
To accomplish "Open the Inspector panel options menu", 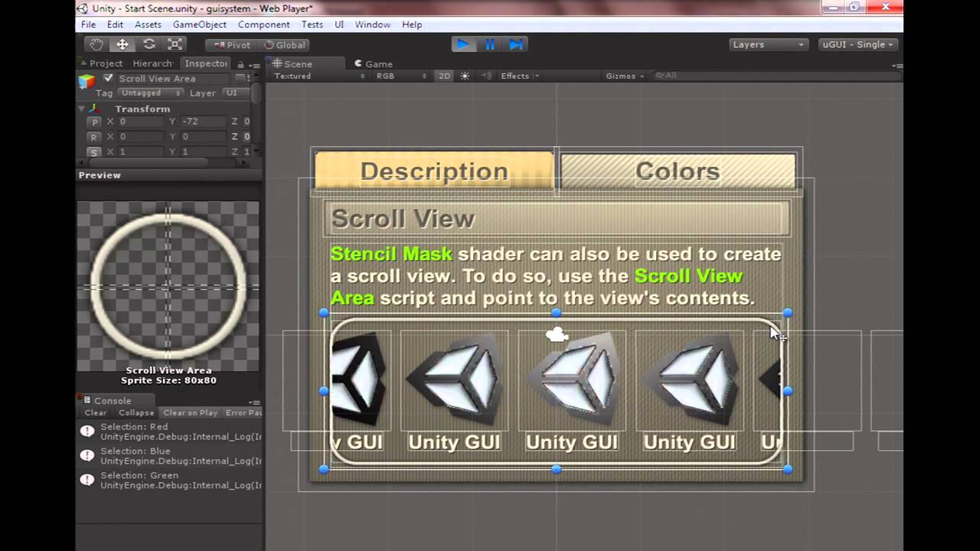I will pos(253,64).
